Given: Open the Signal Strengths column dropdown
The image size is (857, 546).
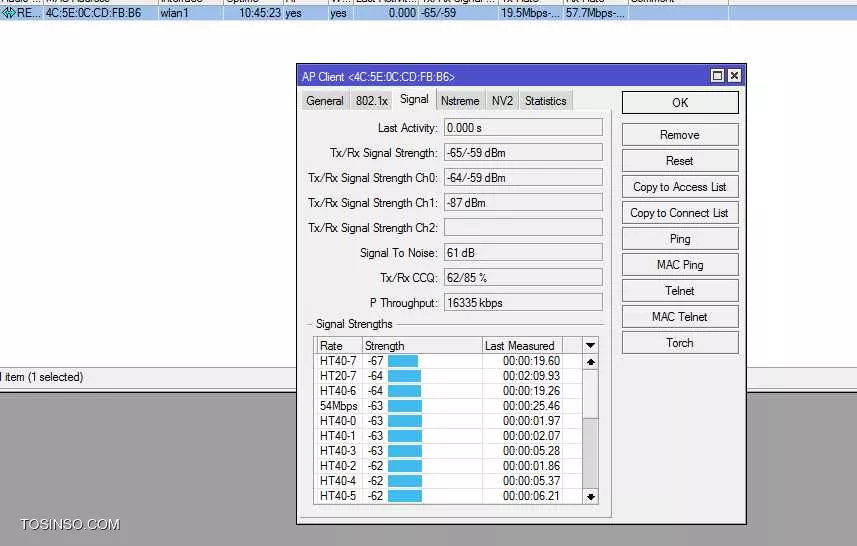Looking at the screenshot, I should tap(590, 345).
